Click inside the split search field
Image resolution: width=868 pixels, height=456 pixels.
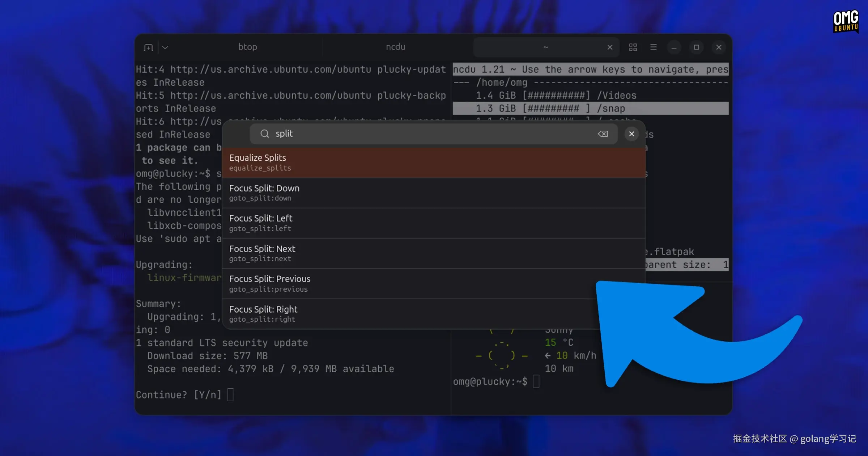pyautogui.click(x=416, y=134)
